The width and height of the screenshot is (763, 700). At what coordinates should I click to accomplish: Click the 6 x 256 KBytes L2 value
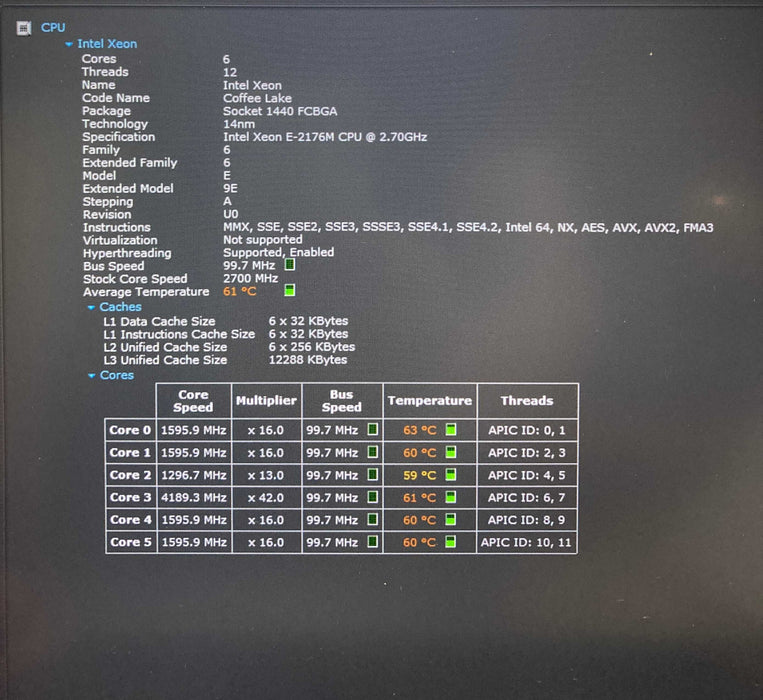click(x=312, y=347)
